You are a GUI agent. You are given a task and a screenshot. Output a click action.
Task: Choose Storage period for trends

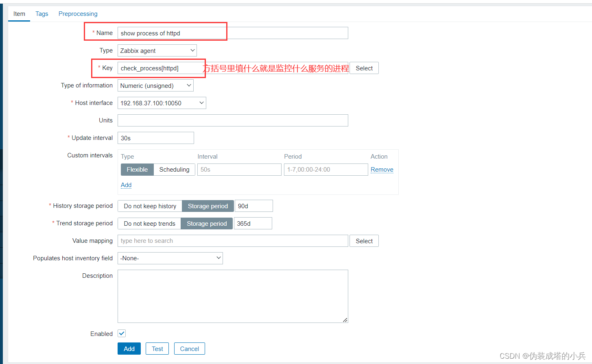207,223
